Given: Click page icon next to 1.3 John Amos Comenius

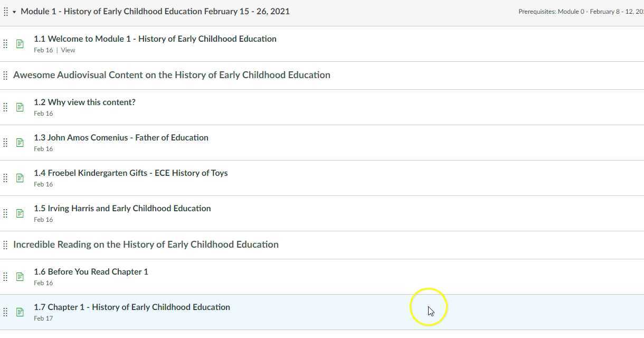Looking at the screenshot, I should pos(20,143).
